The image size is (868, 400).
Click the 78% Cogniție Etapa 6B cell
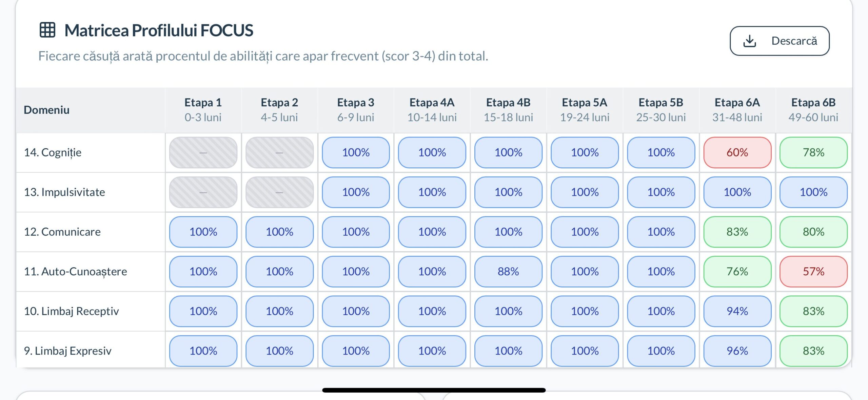tap(813, 152)
